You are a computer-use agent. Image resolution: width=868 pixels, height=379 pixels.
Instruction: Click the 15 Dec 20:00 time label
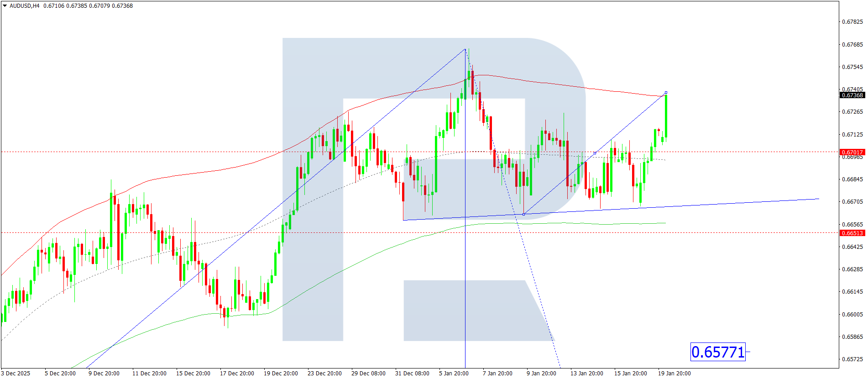tap(193, 374)
